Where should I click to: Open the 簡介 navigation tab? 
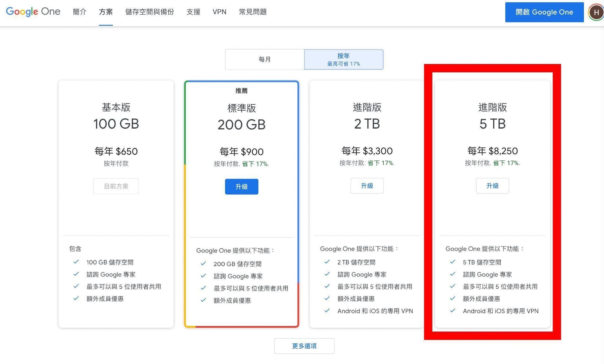point(80,12)
